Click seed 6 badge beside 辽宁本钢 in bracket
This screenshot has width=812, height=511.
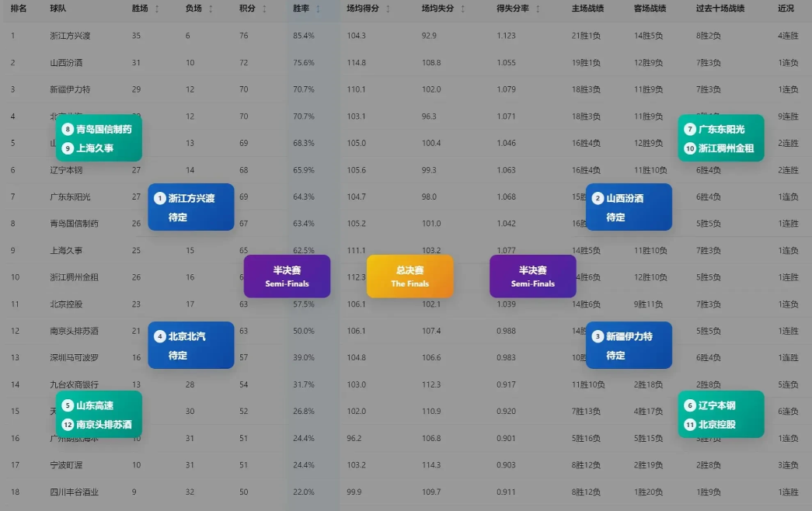point(690,405)
